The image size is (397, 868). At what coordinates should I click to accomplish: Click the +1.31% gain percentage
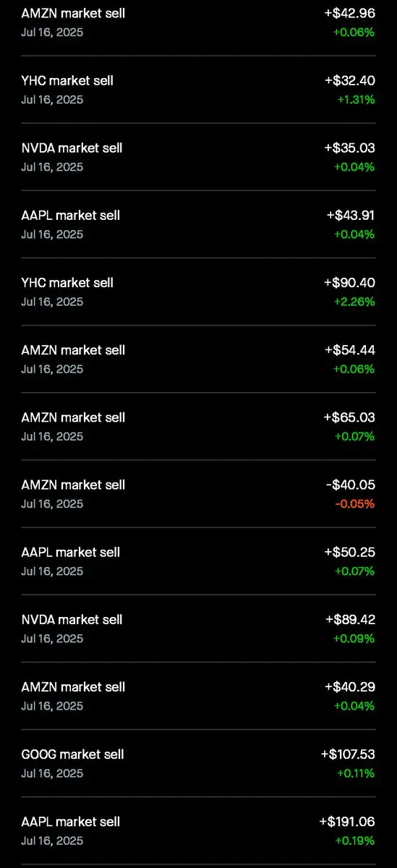click(356, 100)
